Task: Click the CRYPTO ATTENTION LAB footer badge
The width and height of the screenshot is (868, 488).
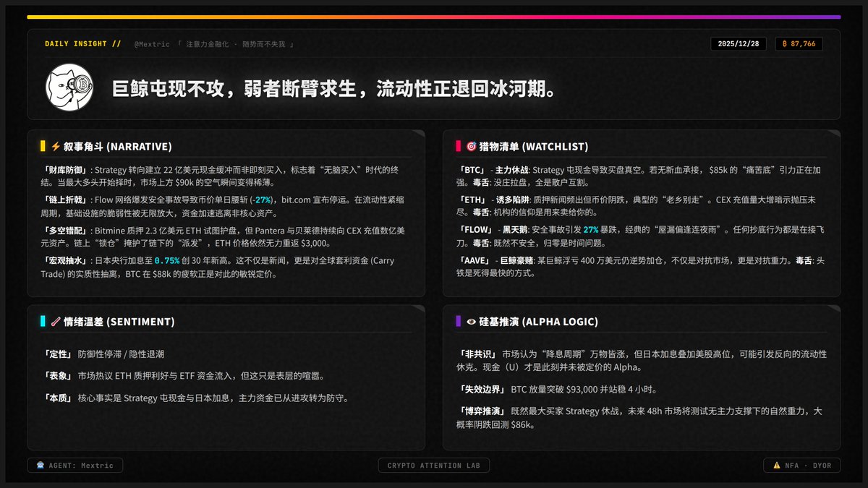Action: click(x=434, y=466)
